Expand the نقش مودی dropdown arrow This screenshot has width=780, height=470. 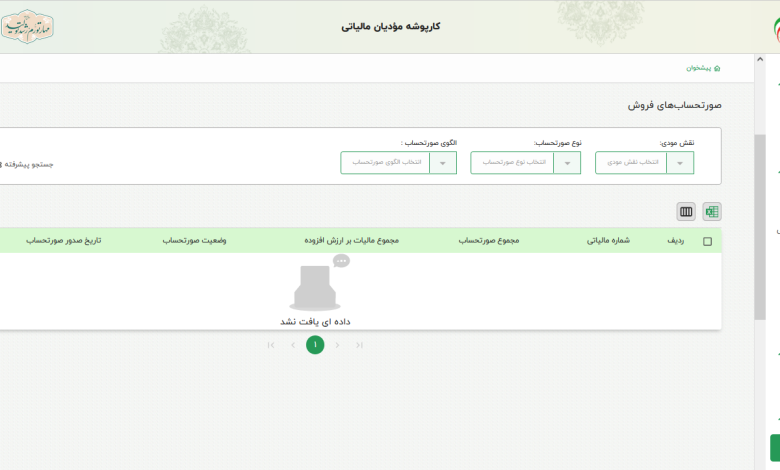680,163
